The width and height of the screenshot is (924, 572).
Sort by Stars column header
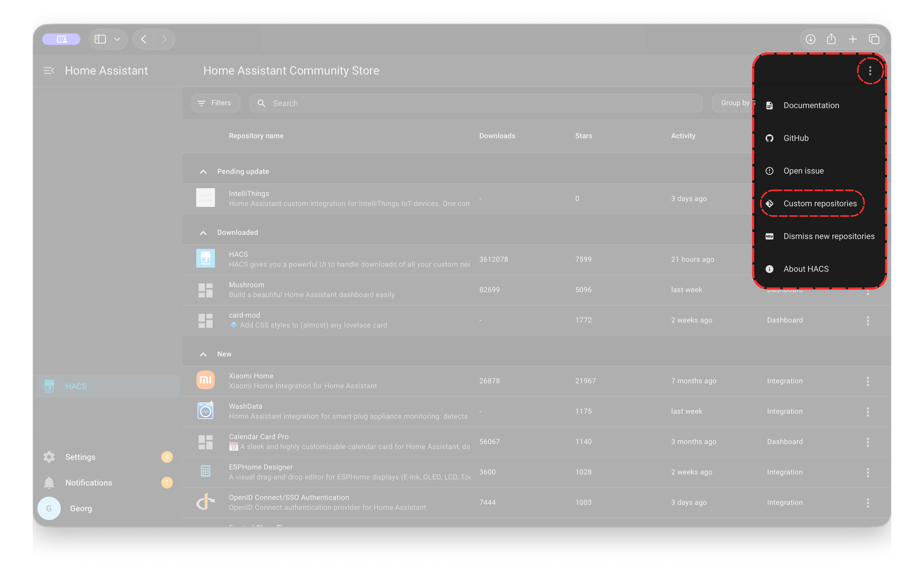coord(584,136)
